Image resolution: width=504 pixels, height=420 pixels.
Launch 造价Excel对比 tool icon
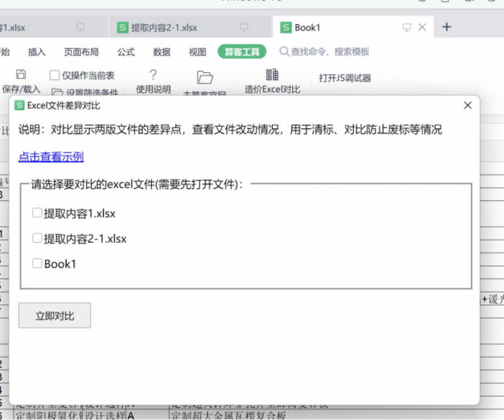[x=272, y=75]
